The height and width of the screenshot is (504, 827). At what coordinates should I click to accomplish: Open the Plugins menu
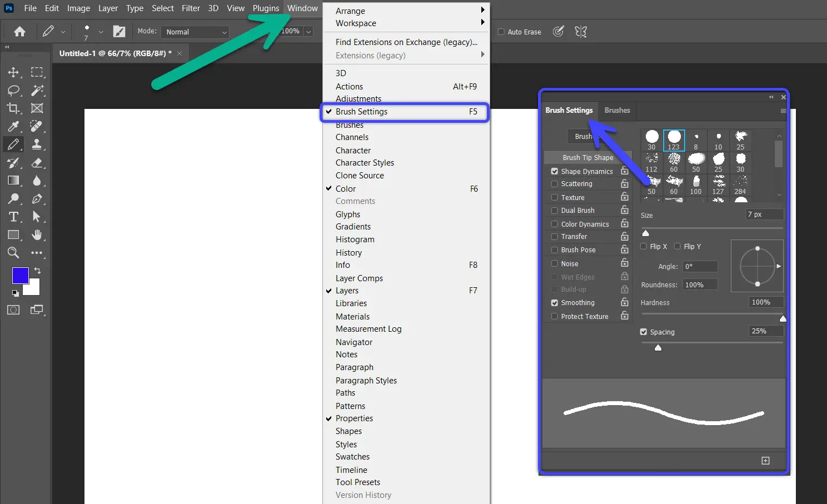coord(266,8)
